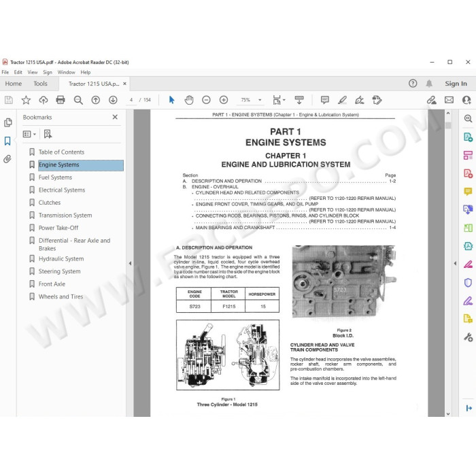Click the Stamp tool icon

pyautogui.click(x=377, y=100)
